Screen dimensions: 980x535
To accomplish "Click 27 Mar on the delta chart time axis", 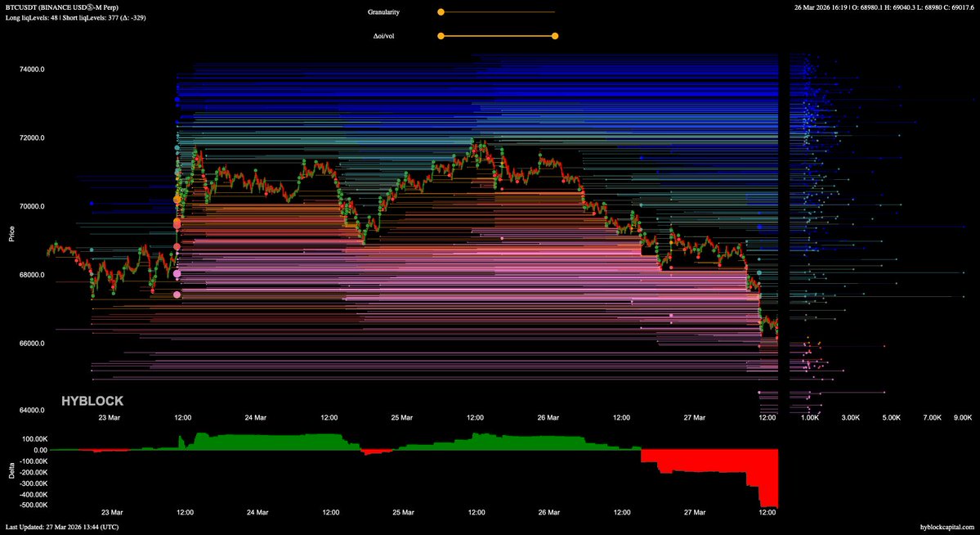I will tap(695, 512).
